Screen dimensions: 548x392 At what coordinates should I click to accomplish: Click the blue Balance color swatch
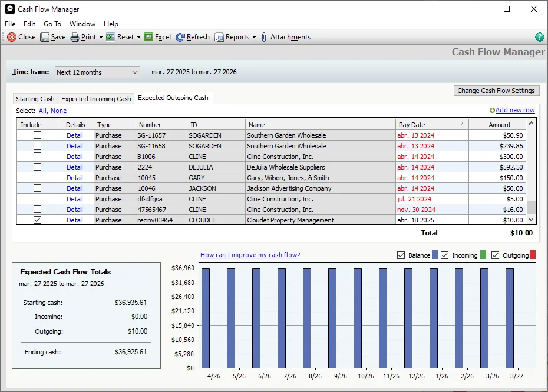(x=435, y=255)
